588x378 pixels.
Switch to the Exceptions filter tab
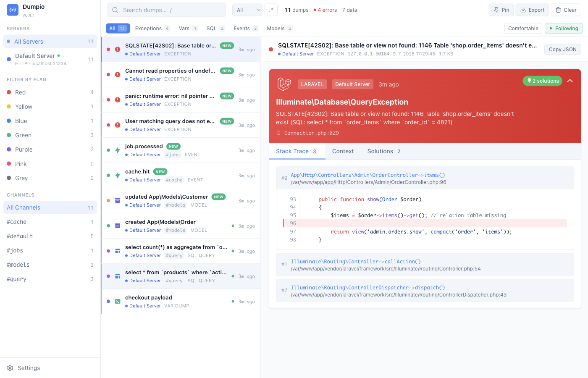[152, 29]
